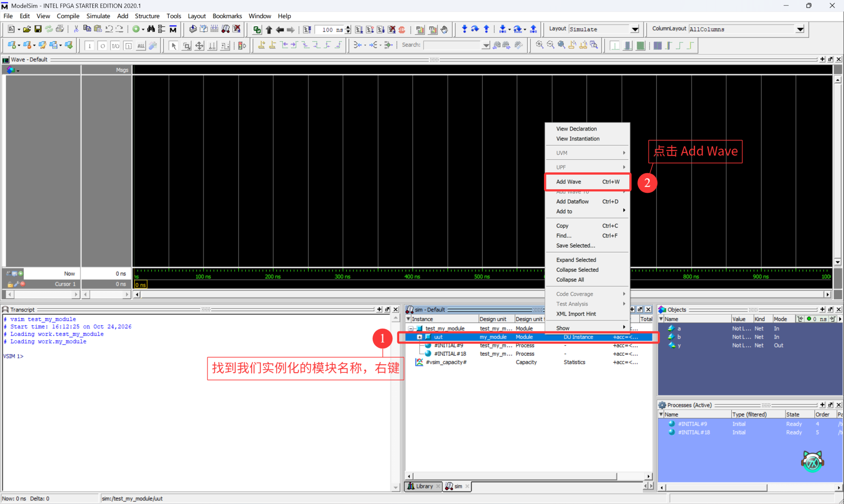Click the Wave horizontal scrollbar track
Viewport: 844px width, 504px height.
482,294
